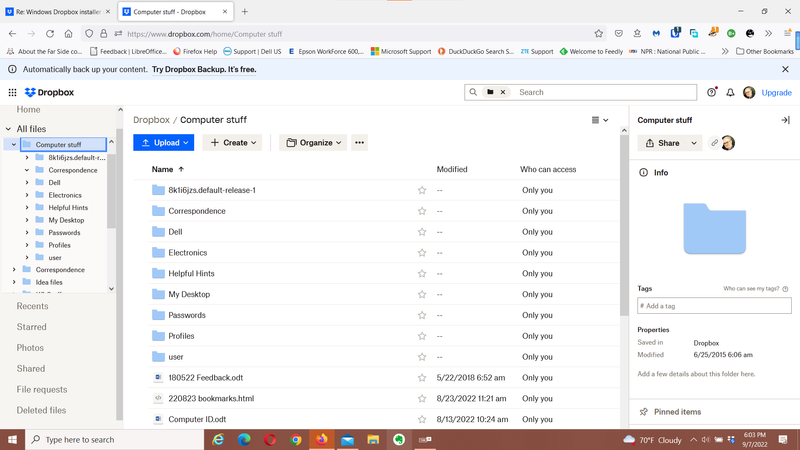Open Photos in sidebar
Viewport: 800px width, 450px height.
(x=30, y=348)
